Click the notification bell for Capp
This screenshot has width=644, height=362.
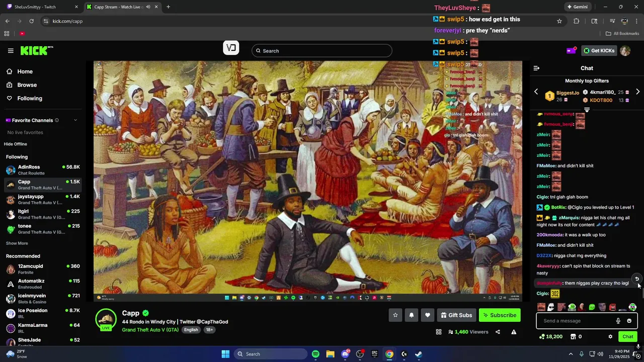[x=412, y=315]
